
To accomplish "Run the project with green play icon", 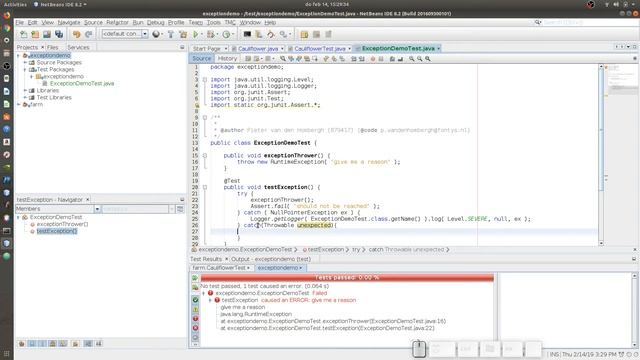I will 196,34.
